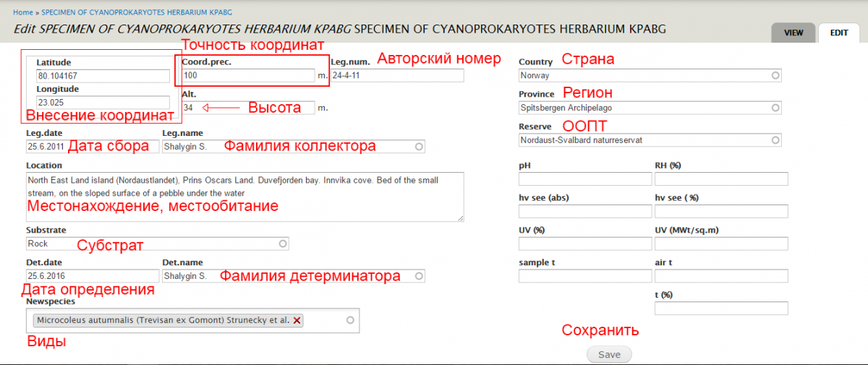Click autocomplete circle in Newspecies field
The width and height of the screenshot is (868, 365).
point(351,319)
